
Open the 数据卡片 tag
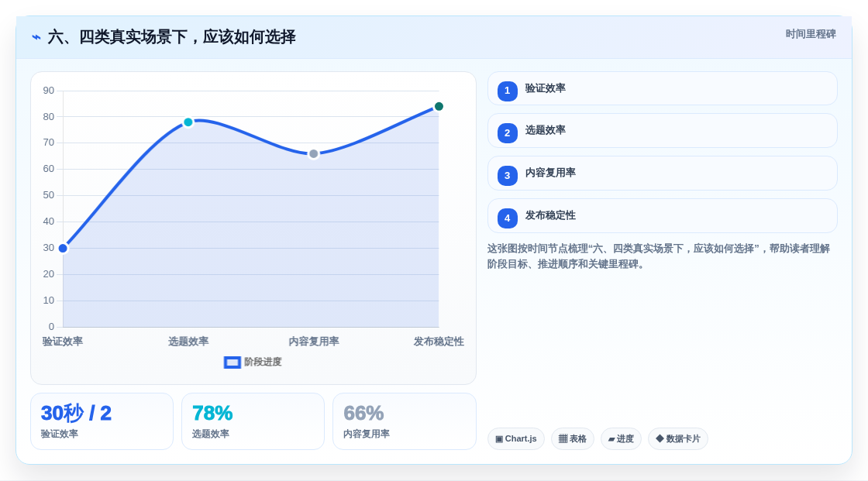(677, 439)
